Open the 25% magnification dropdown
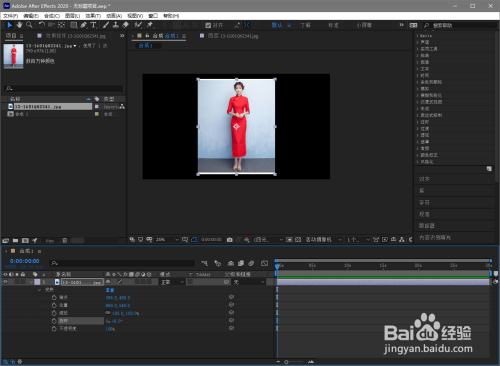This screenshot has height=366, width=500. 167,240
